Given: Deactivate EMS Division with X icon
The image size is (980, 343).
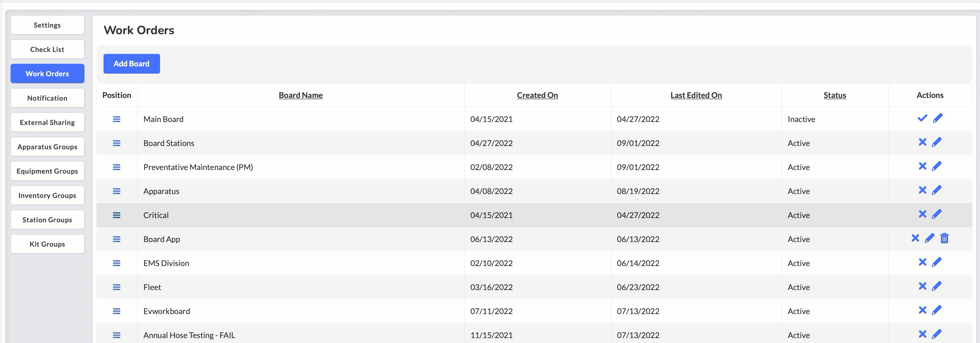Looking at the screenshot, I should tap(922, 262).
